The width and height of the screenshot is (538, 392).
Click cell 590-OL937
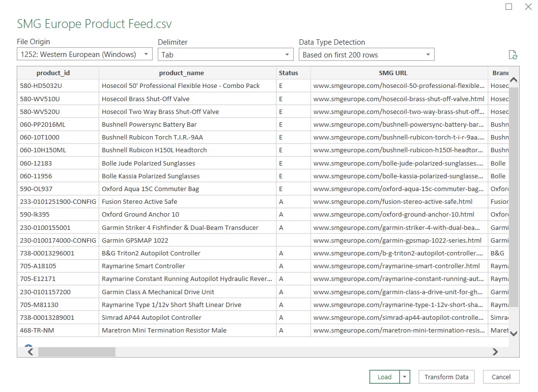(57, 189)
